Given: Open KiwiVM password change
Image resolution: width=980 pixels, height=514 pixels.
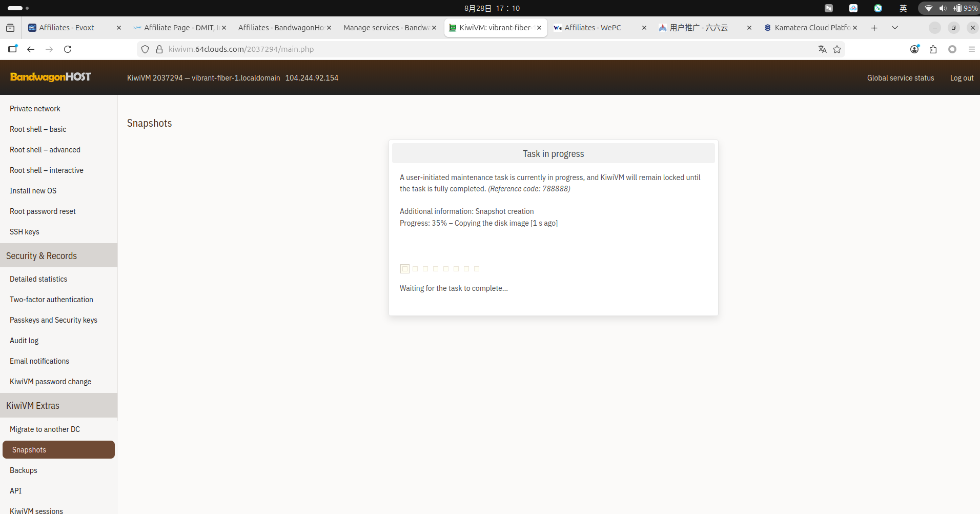Looking at the screenshot, I should (x=50, y=382).
